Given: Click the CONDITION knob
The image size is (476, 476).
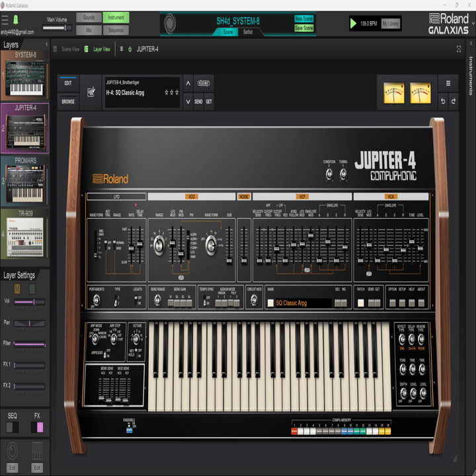Looking at the screenshot, I should (329, 175).
